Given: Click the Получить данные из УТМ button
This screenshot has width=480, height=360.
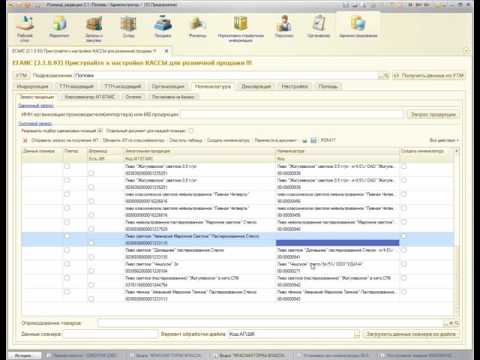Looking at the screenshot, I should 429,76.
